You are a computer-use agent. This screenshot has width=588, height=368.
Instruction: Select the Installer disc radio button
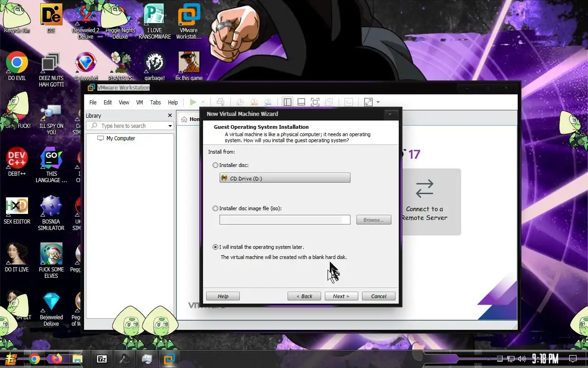215,165
